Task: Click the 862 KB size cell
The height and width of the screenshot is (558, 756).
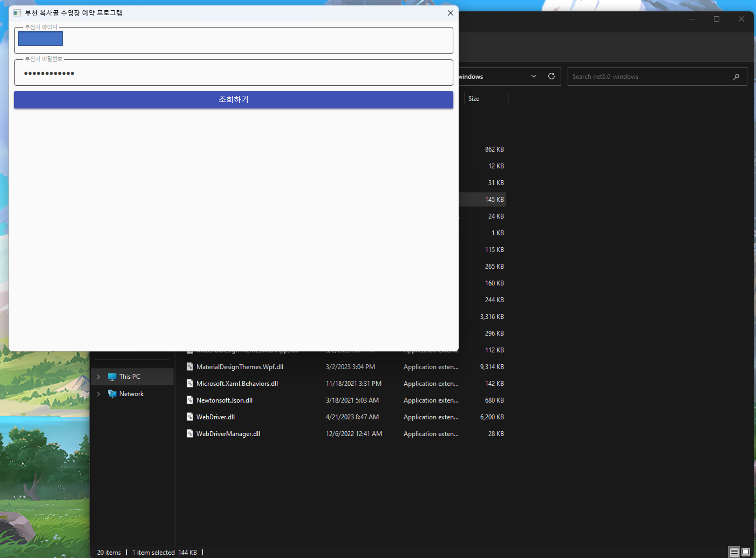Action: [494, 149]
